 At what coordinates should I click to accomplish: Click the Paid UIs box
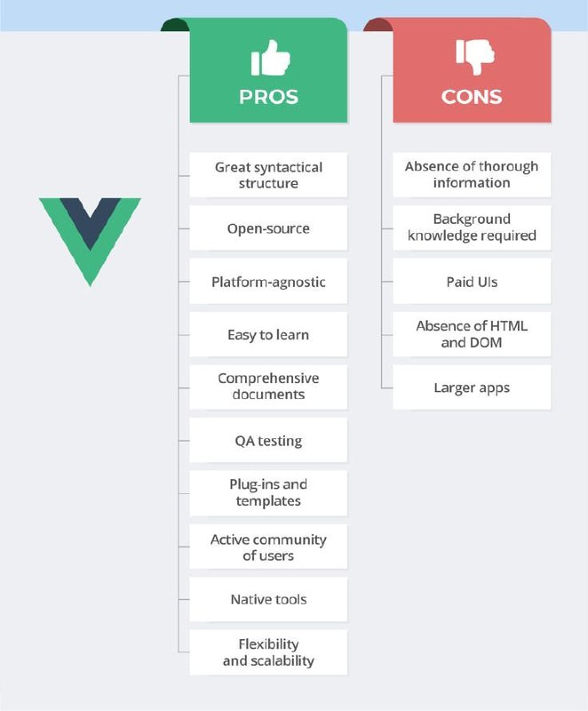[x=472, y=281]
